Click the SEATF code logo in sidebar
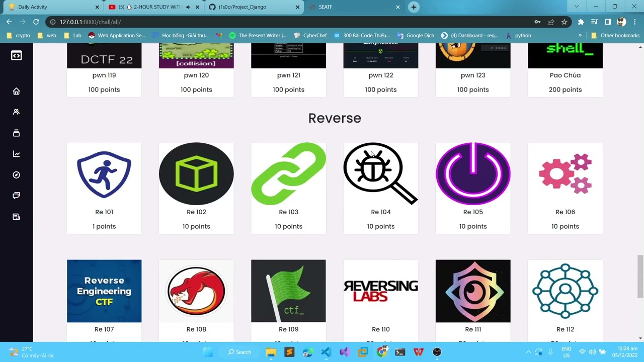 (x=16, y=55)
